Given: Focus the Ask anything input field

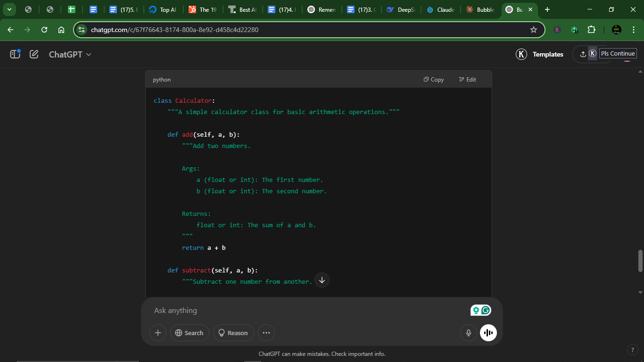Looking at the screenshot, I should pos(306,310).
